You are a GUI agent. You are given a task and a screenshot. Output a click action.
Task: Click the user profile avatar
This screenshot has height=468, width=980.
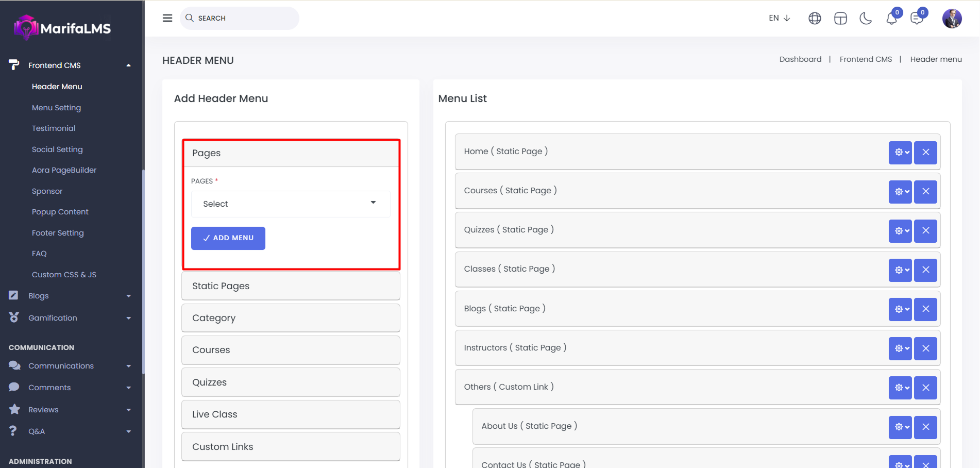(x=952, y=19)
